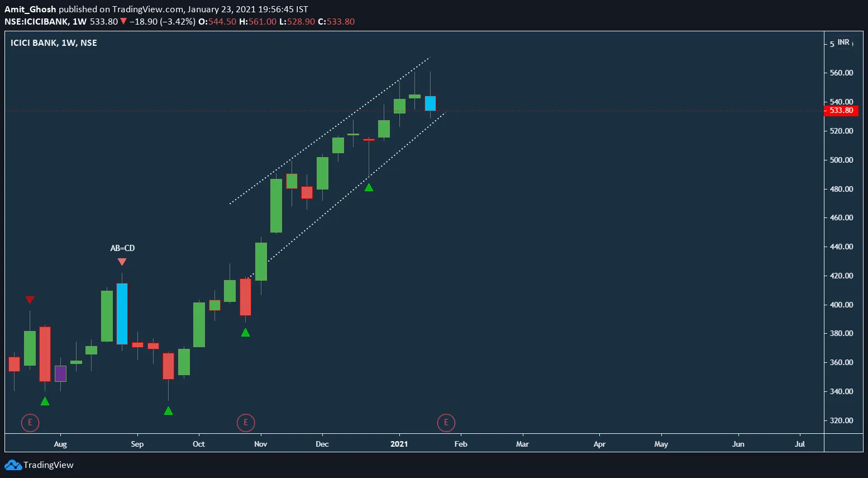Viewport: 868px width, 478px height.
Task: Open the INR currency selector
Action: pos(843,42)
